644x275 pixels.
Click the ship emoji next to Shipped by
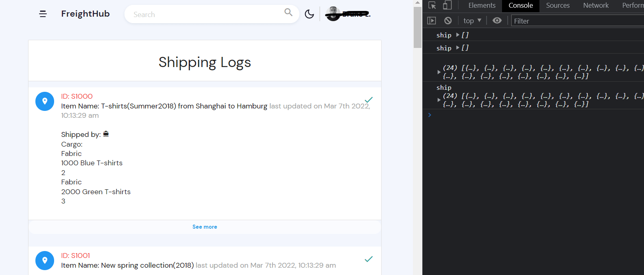106,134
